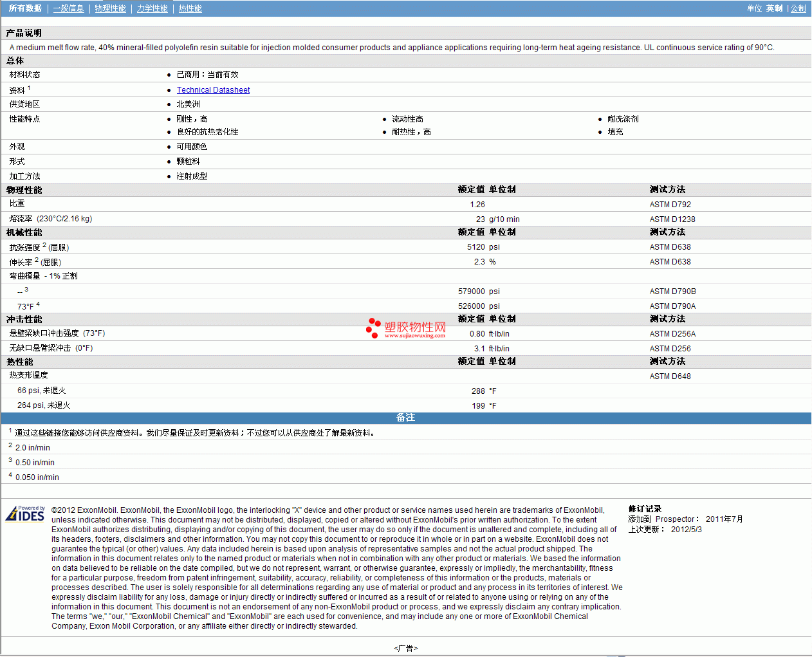Image resolution: width=812 pixels, height=657 pixels.
Task: Click the Powered by IDES logo
Action: click(25, 514)
